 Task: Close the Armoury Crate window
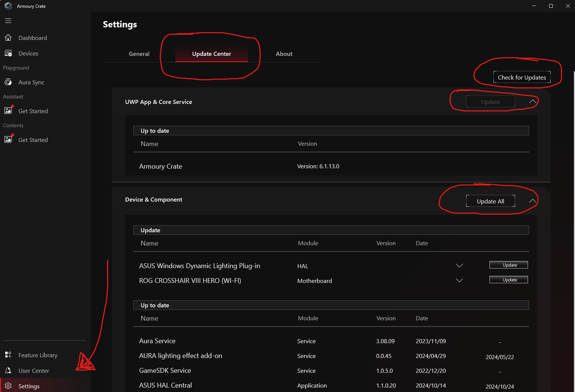[x=568, y=6]
